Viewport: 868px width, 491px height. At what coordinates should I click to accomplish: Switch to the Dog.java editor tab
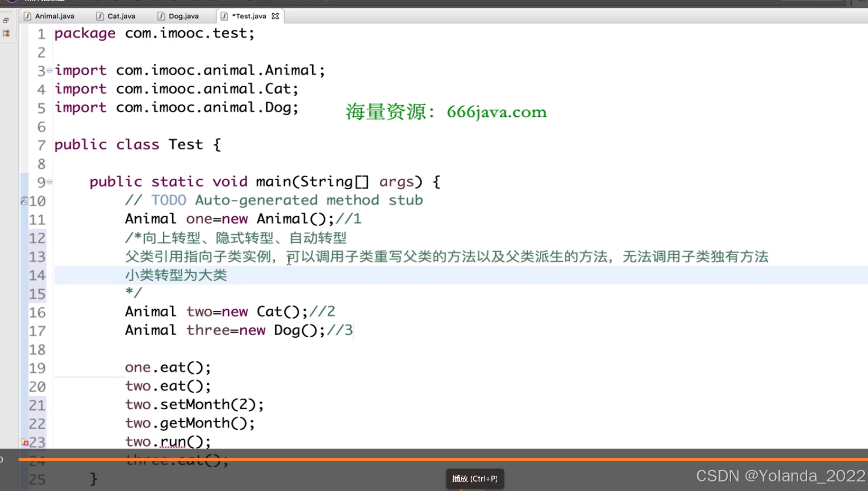coord(178,16)
